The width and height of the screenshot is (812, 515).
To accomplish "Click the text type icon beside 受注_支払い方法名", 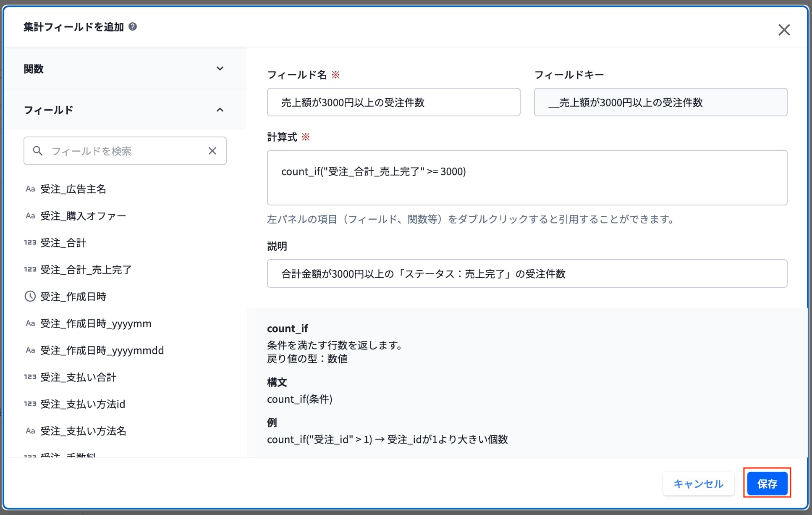I will (30, 431).
